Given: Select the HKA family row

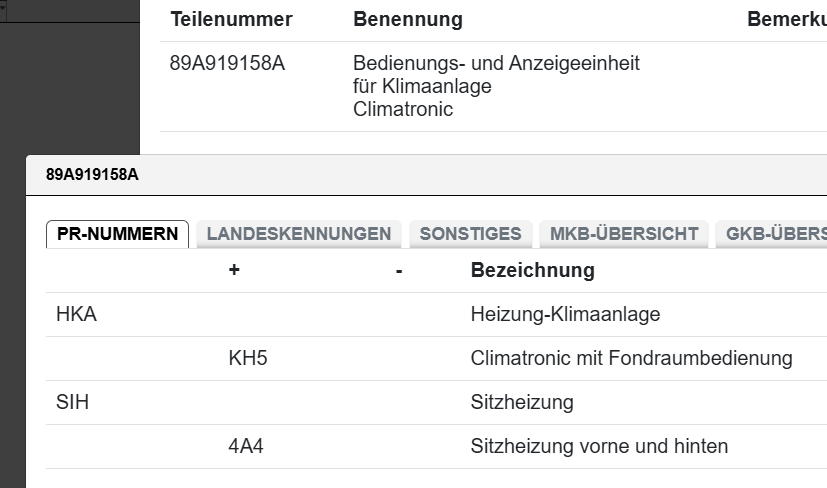Looking at the screenshot, I should tap(76, 315).
